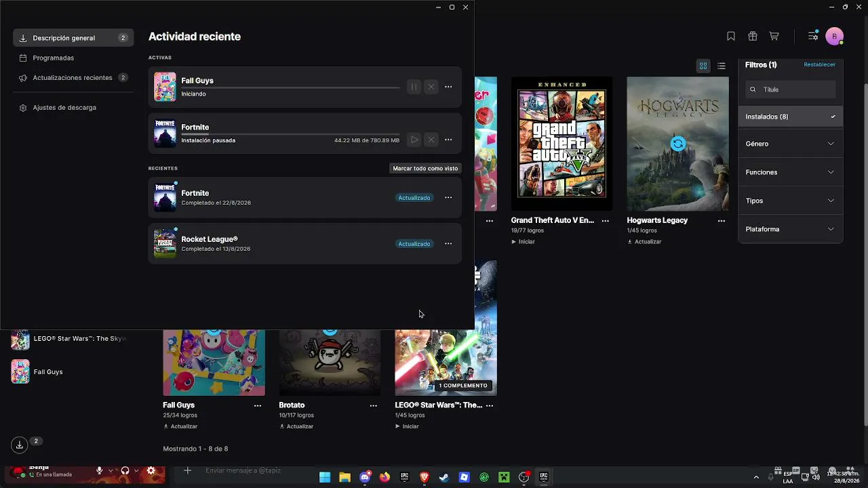Screen dimensions: 868x488
Task: Switch library to grid view
Action: (x=703, y=66)
